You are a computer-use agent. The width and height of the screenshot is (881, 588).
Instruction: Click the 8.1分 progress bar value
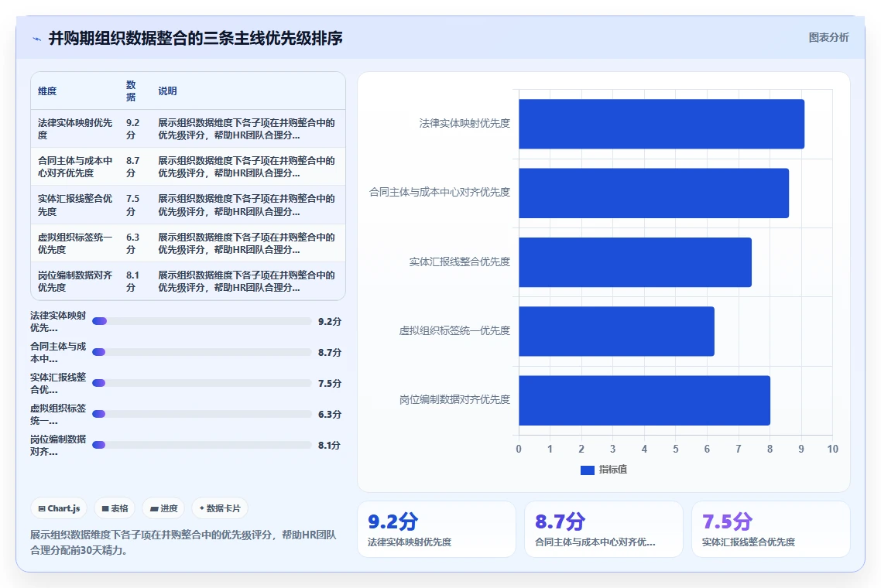click(x=330, y=445)
